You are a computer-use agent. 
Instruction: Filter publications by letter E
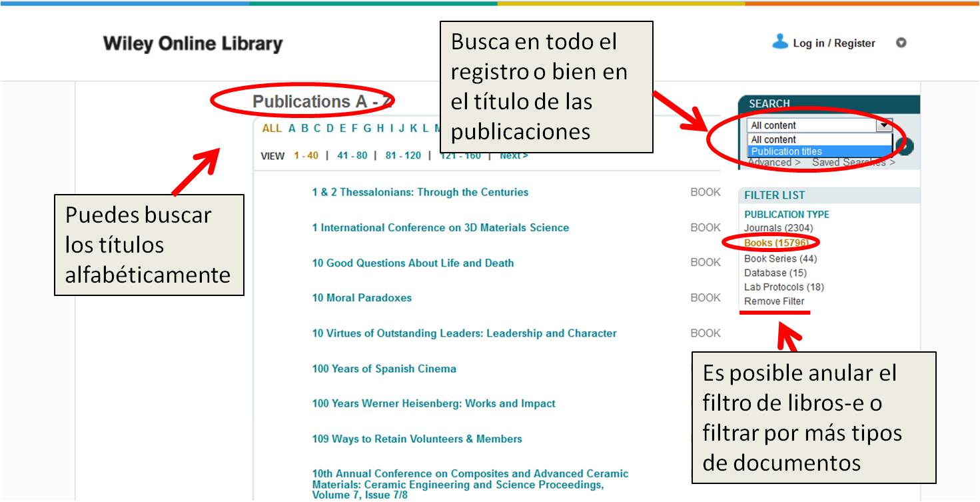click(343, 129)
